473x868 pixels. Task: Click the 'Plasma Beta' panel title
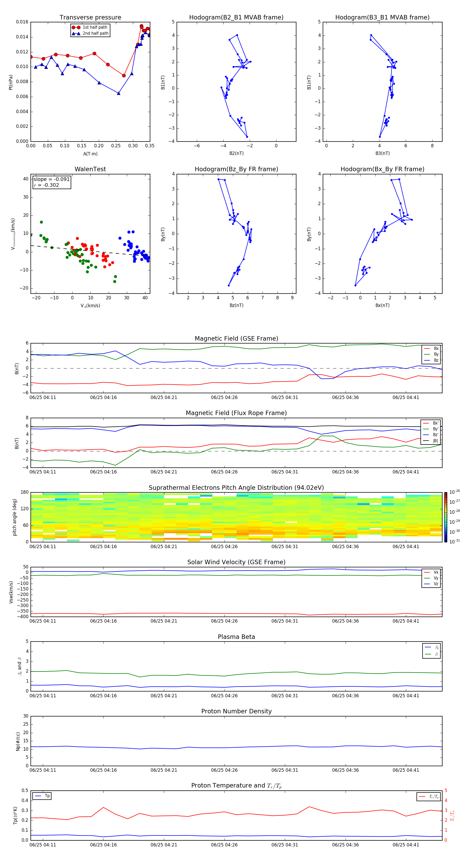pyautogui.click(x=236, y=637)
